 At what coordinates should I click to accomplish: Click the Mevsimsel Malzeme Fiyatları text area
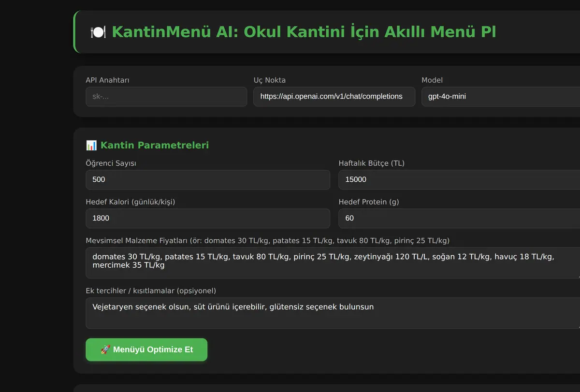point(333,263)
